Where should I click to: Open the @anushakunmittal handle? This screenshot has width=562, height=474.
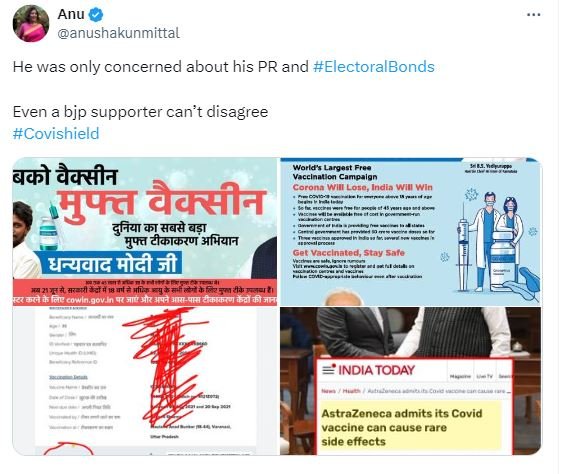pyautogui.click(x=118, y=33)
